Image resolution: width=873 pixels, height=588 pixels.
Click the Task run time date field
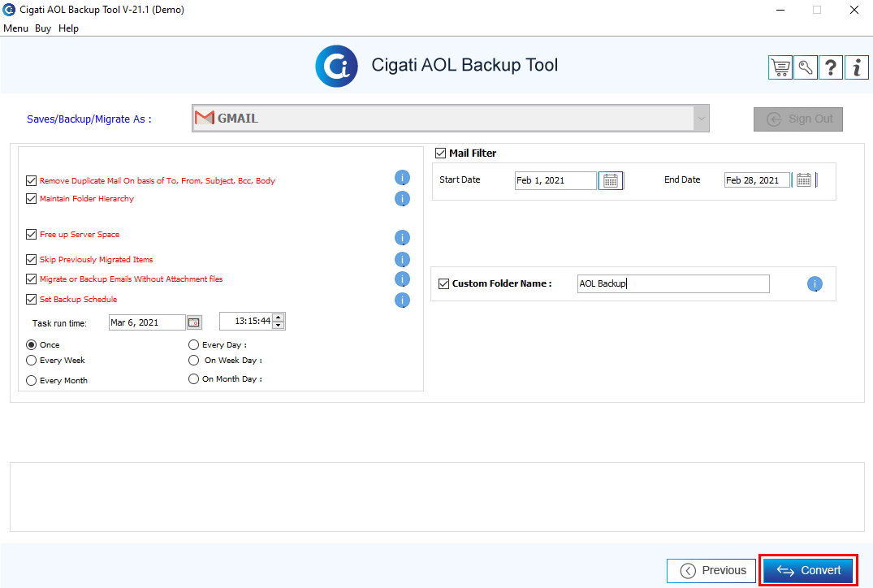tap(147, 322)
